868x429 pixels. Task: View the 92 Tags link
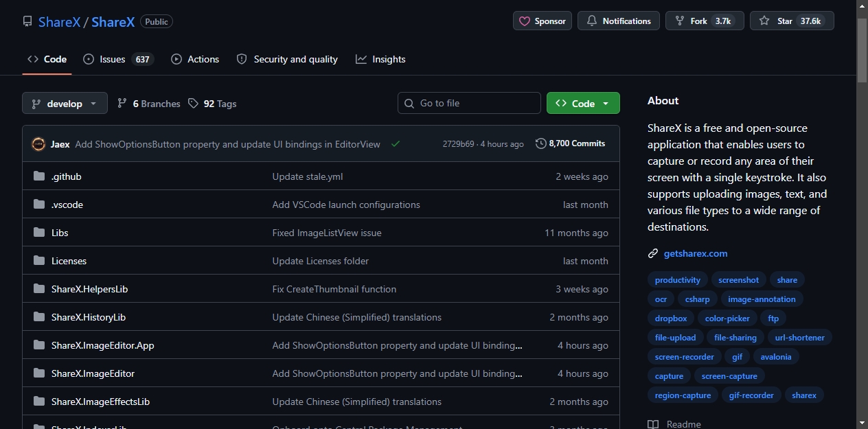(212, 103)
